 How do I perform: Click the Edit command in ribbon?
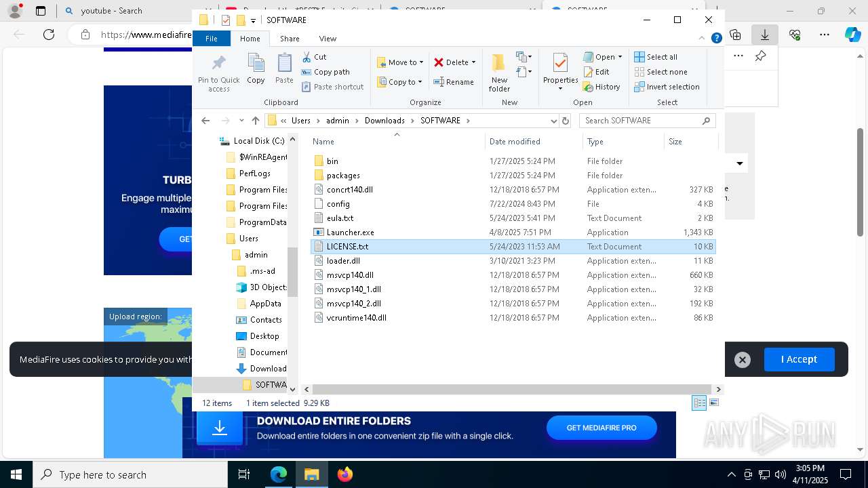[x=596, y=72]
